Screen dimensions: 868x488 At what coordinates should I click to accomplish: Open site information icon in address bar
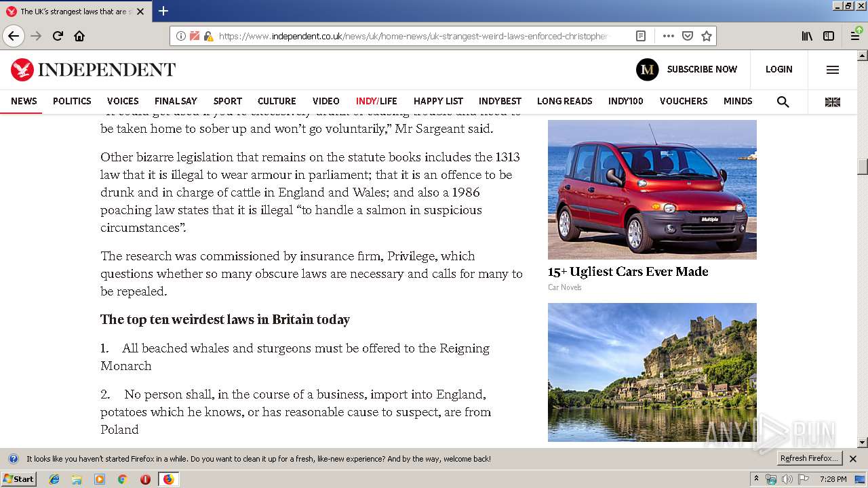[181, 36]
